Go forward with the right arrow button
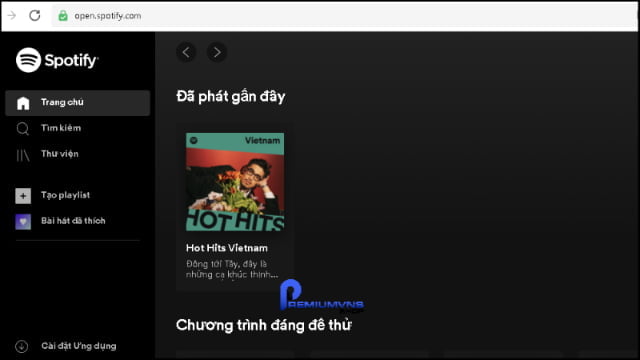640x360 pixels. (x=217, y=52)
